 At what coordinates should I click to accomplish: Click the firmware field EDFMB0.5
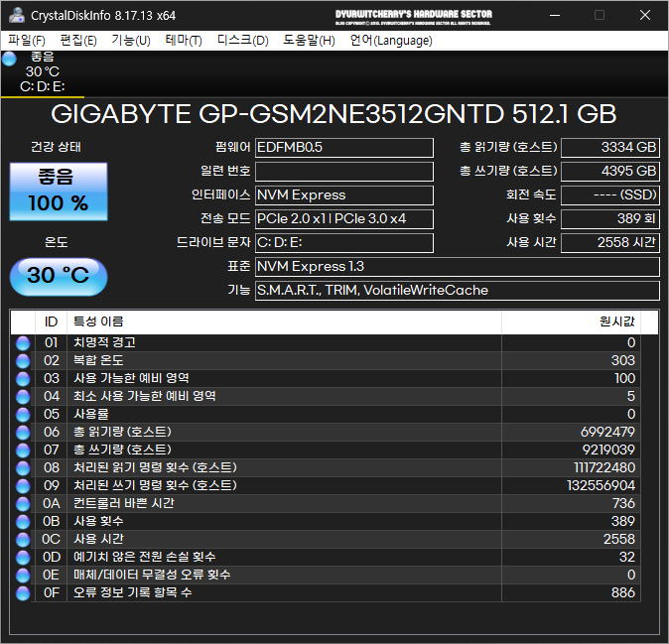pos(343,148)
